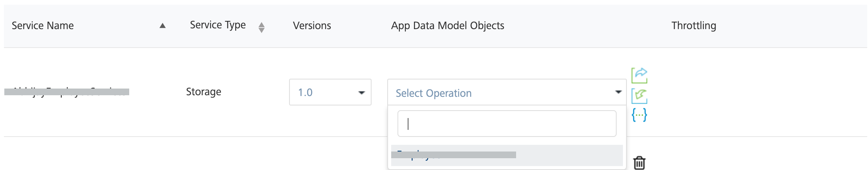This screenshot has width=868, height=170.
Task: Open the 1.0 version dropdown
Action: coord(330,92)
